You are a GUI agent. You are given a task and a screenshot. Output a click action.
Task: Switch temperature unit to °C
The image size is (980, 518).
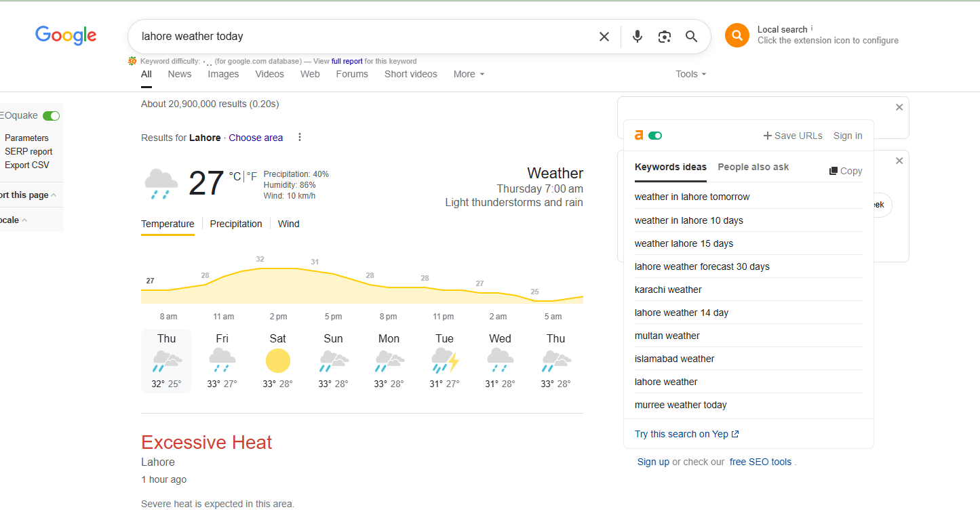[x=235, y=176]
